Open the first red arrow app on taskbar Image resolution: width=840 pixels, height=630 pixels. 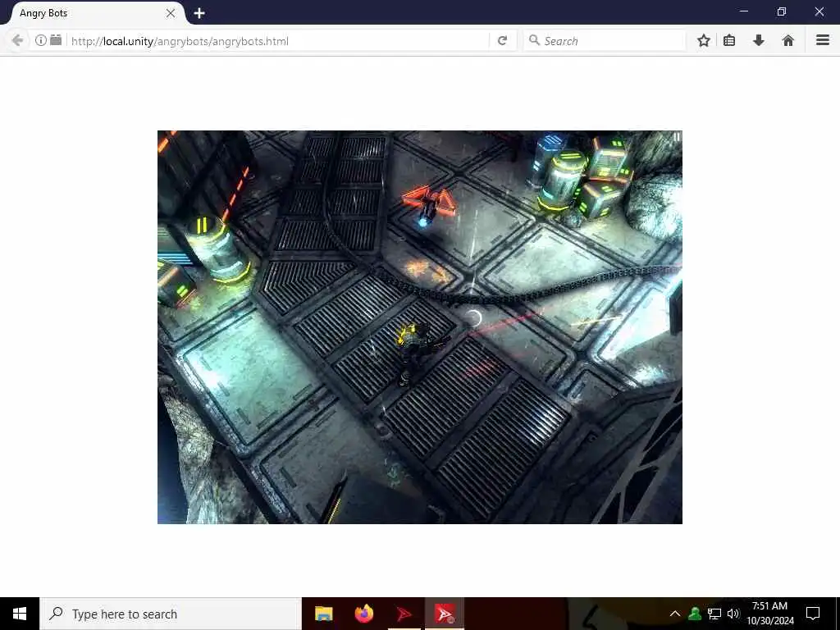pyautogui.click(x=404, y=614)
